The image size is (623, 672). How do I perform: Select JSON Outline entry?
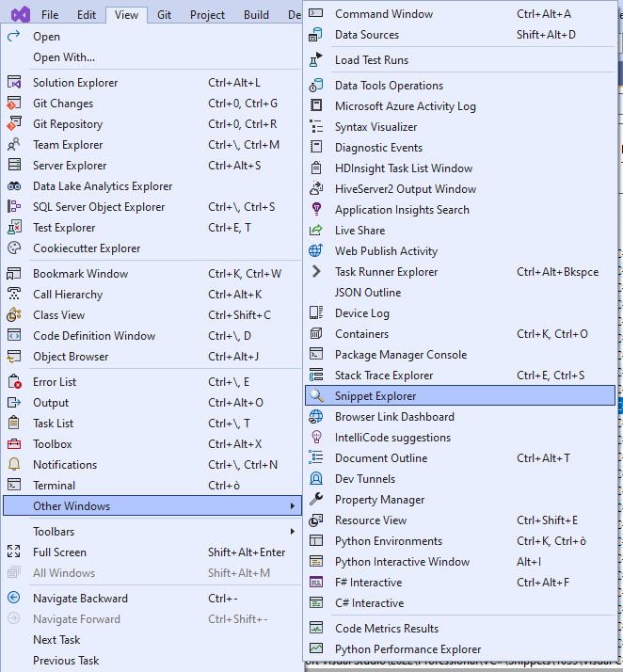coord(460,293)
